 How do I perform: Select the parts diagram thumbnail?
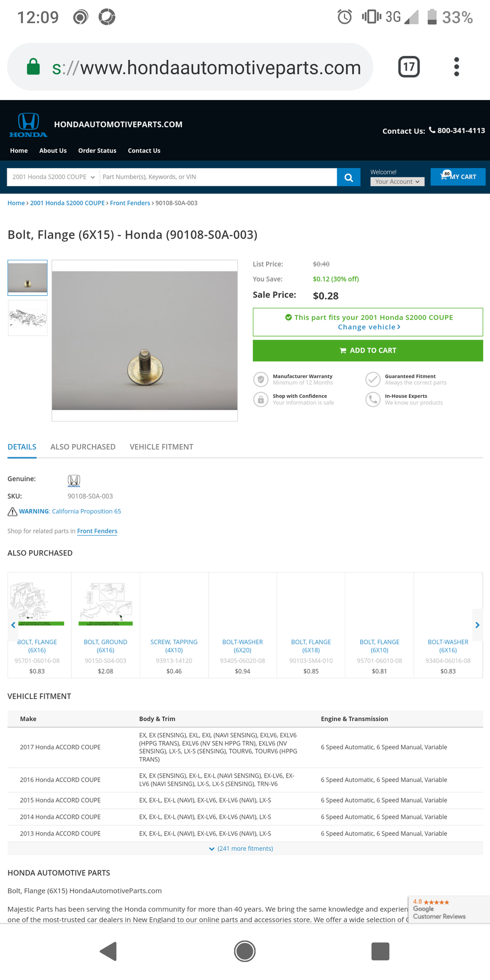(27, 318)
